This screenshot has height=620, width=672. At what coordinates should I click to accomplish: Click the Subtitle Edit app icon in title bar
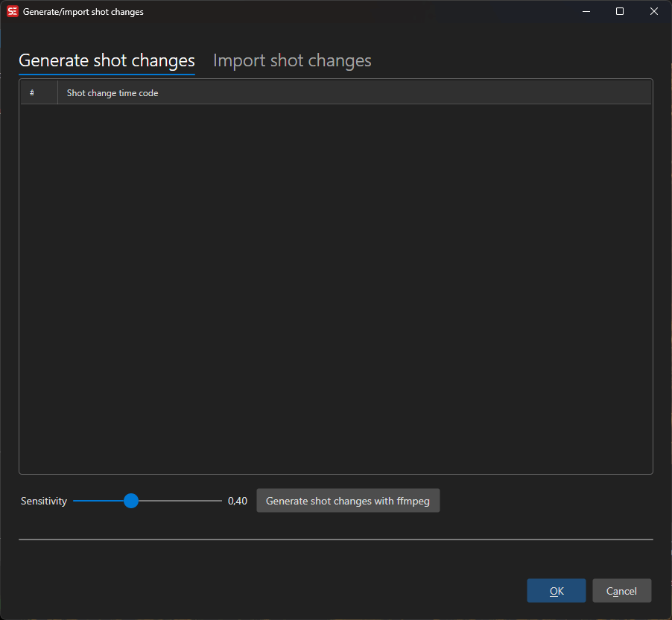12,11
